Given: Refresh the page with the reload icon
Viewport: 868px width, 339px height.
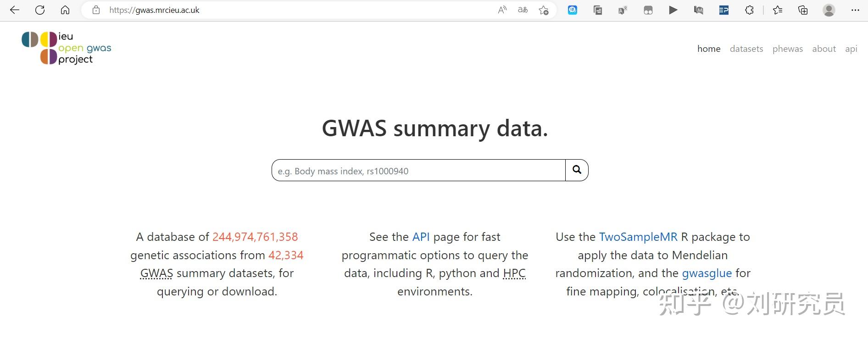Looking at the screenshot, I should coord(40,10).
